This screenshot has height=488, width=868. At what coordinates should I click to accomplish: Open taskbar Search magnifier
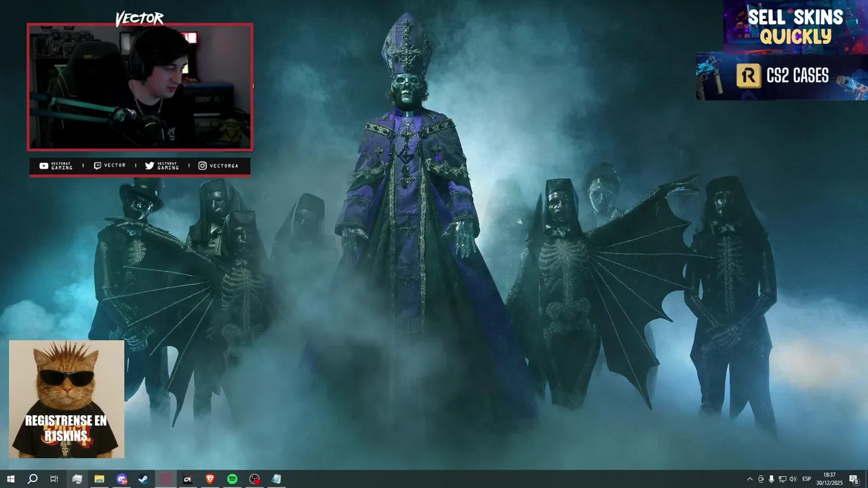[33, 479]
